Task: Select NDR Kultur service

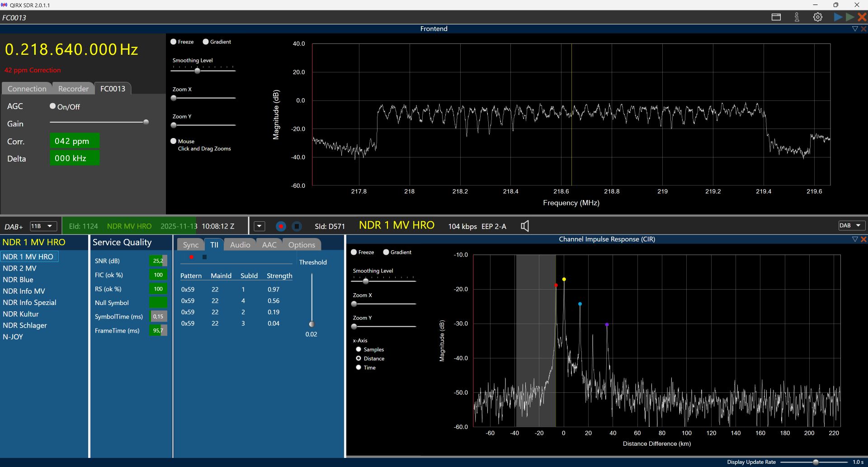Action: pos(21,314)
